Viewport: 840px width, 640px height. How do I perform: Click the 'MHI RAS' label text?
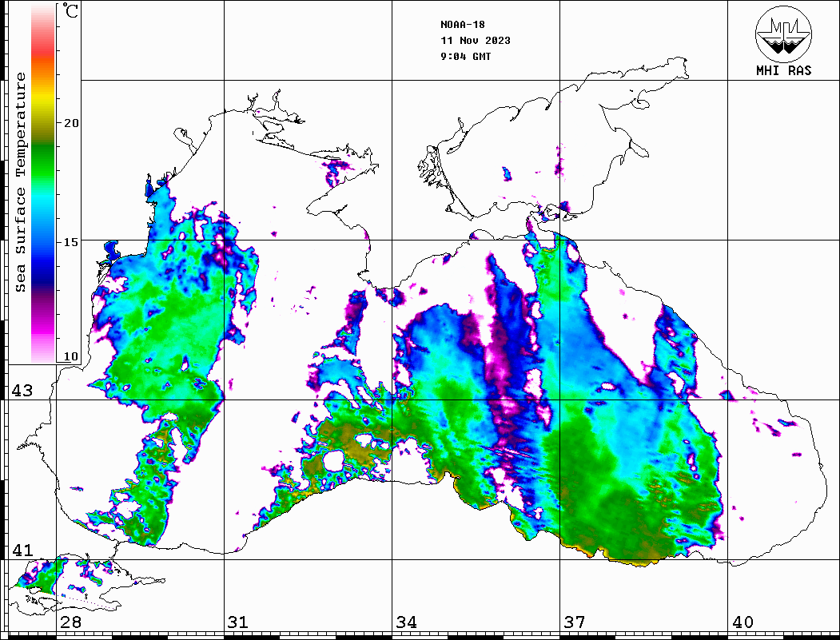(783, 70)
